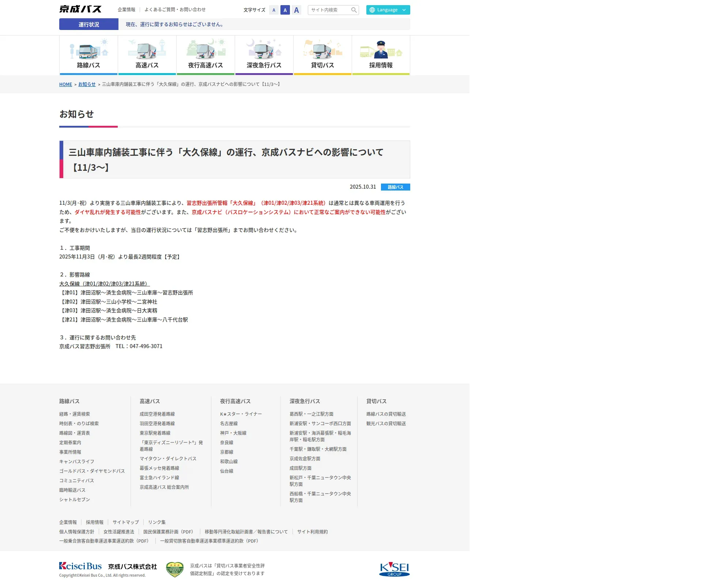
Task: Open よくあるご質問・お問い合わせ header link
Action: 175,10
